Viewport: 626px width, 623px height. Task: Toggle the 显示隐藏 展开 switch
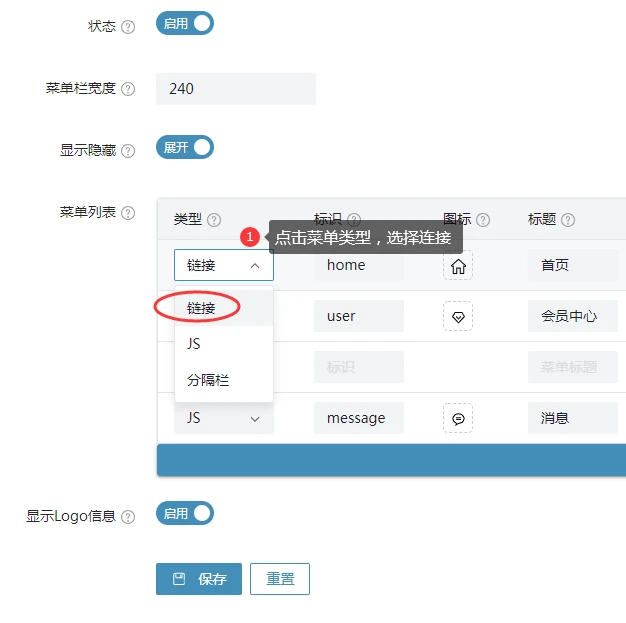185,147
